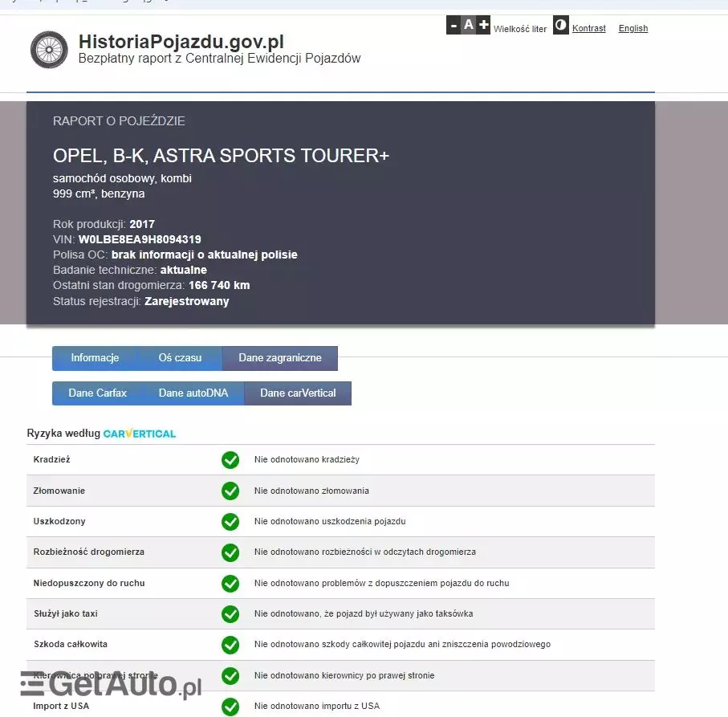The image size is (728, 717).
Task: Open the Dane autoDNA tab
Action: click(x=193, y=393)
